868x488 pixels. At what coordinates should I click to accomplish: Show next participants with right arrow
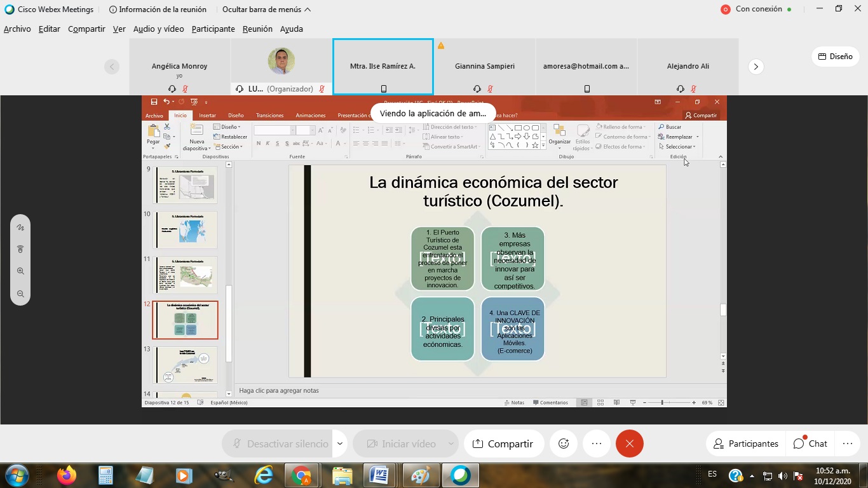756,67
